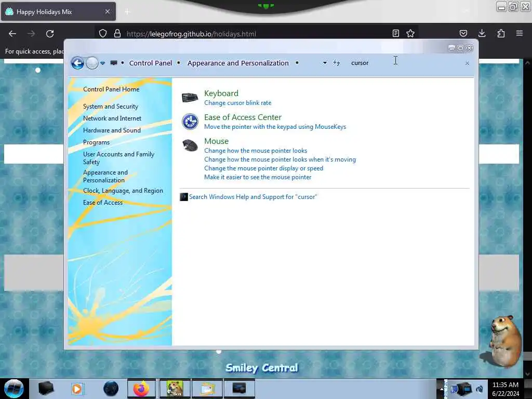Click the Help and Support icon

point(183,197)
